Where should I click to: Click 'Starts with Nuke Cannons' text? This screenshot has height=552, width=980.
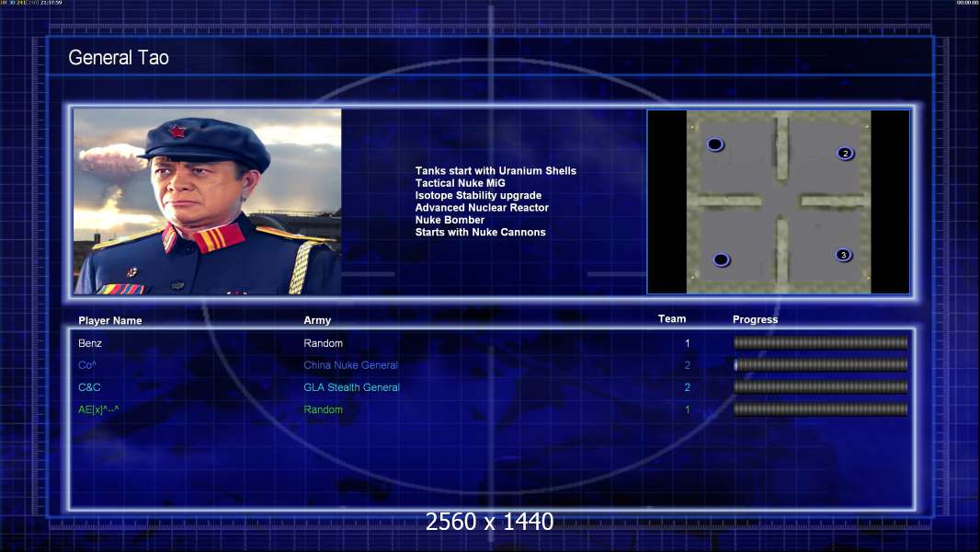click(480, 232)
